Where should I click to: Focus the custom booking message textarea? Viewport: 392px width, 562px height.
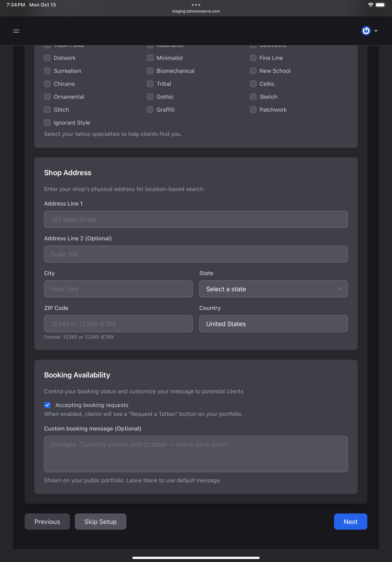pyautogui.click(x=196, y=454)
